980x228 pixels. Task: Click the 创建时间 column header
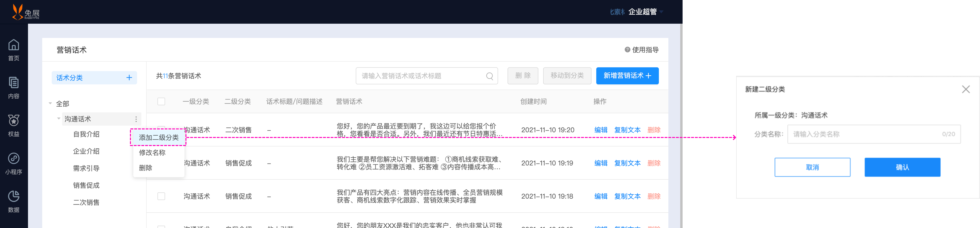click(x=533, y=101)
